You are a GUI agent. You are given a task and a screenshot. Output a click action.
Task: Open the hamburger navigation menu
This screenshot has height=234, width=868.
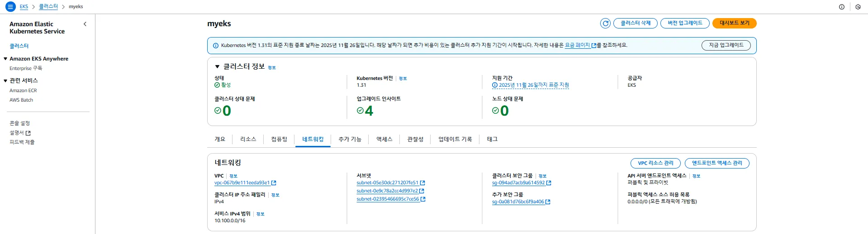(x=10, y=7)
